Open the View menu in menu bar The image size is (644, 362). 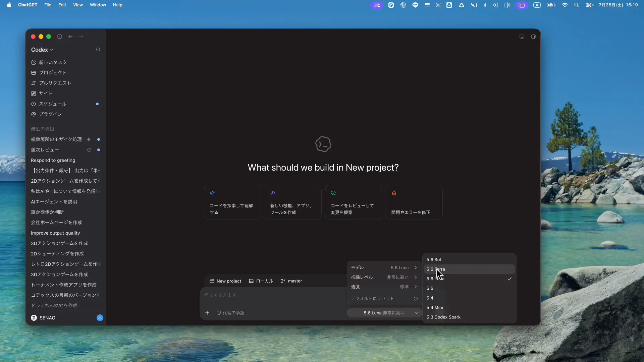78,5
